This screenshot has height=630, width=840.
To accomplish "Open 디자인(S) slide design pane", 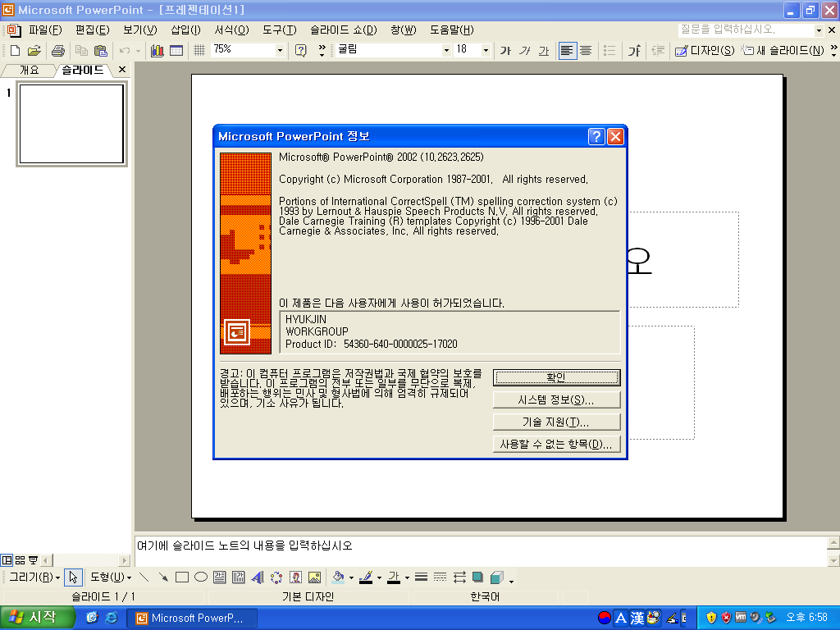I will tap(705, 51).
